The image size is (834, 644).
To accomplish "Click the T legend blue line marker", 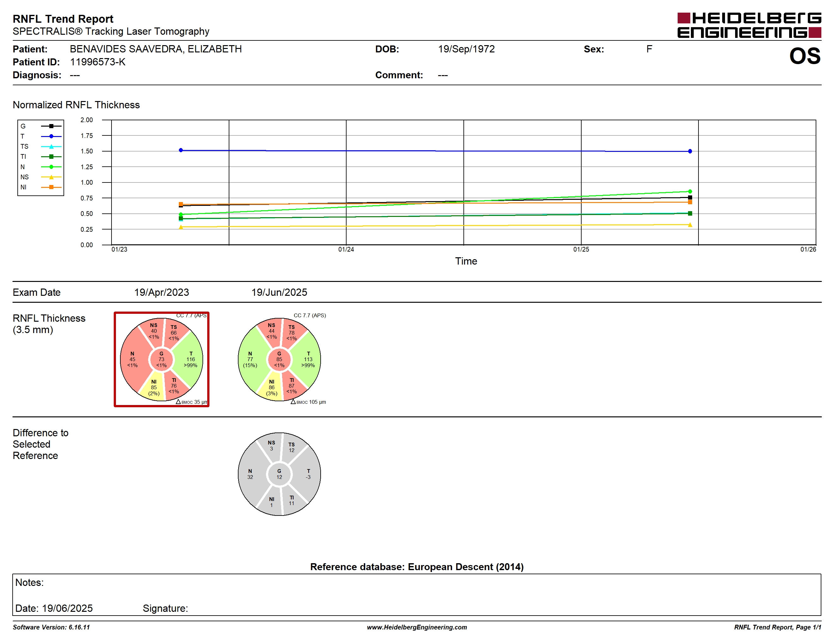I will (51, 136).
